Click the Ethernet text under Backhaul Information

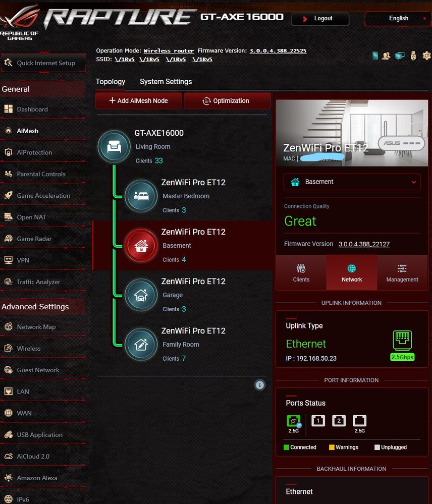click(x=299, y=491)
